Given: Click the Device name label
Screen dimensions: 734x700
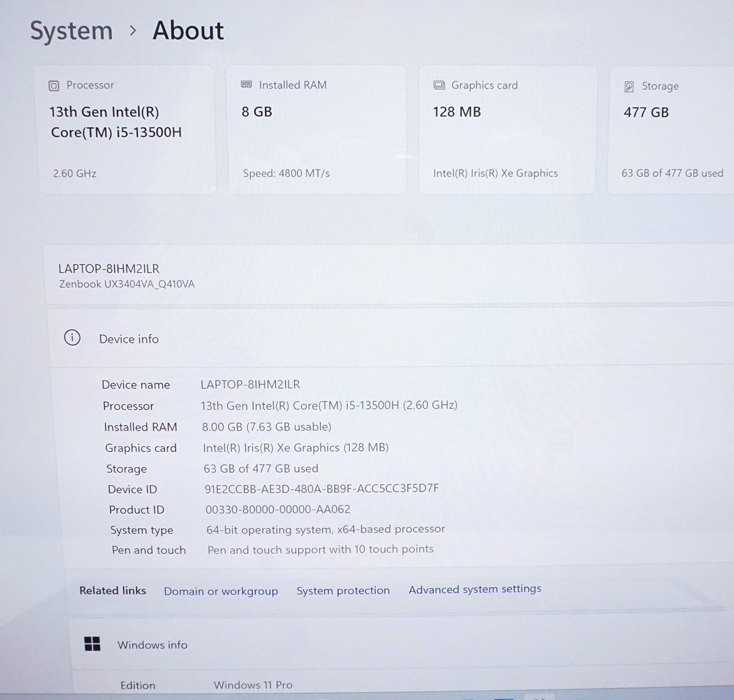Looking at the screenshot, I should [x=136, y=385].
